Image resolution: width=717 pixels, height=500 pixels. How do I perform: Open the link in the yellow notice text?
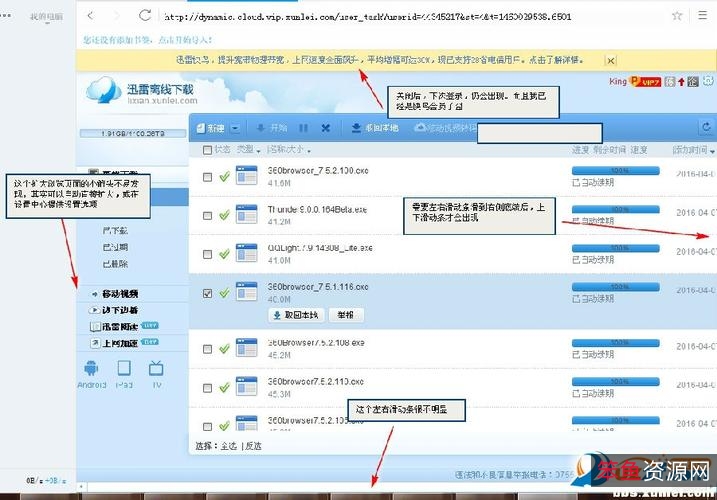380,60
